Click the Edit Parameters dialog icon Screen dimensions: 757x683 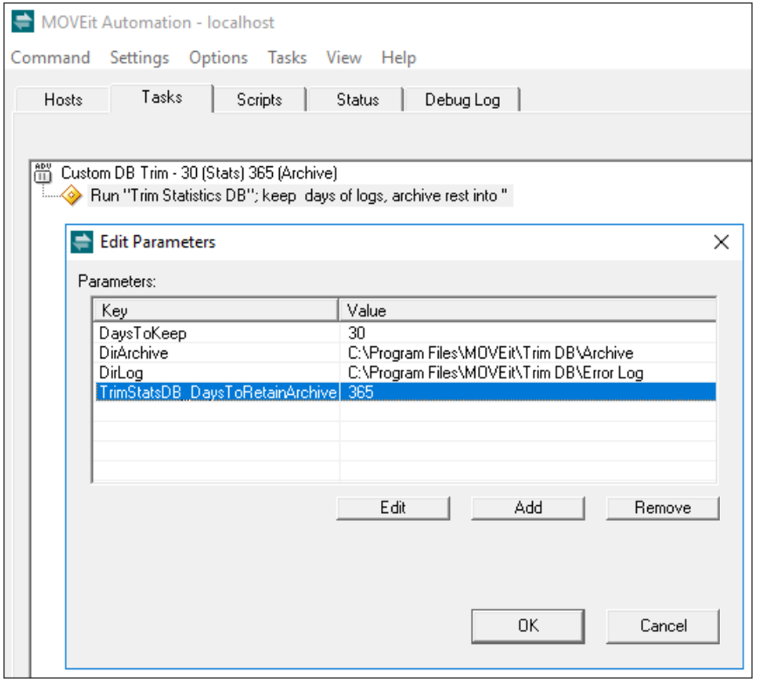tap(83, 242)
